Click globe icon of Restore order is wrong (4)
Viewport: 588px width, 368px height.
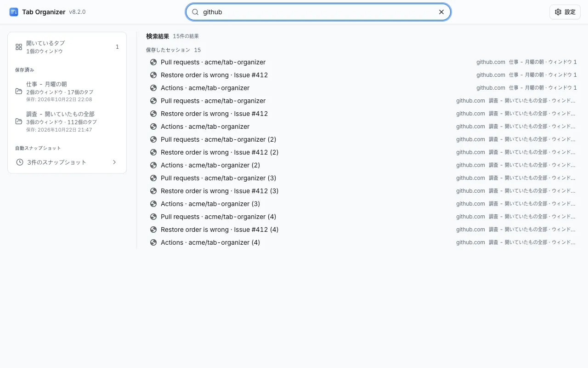[153, 230]
